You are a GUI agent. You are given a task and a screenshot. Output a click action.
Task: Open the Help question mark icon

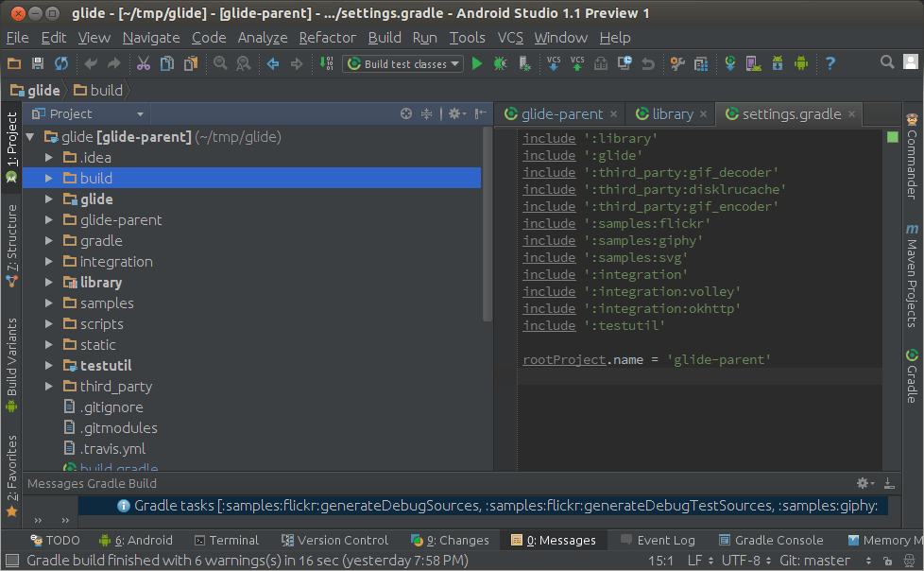[x=830, y=63]
